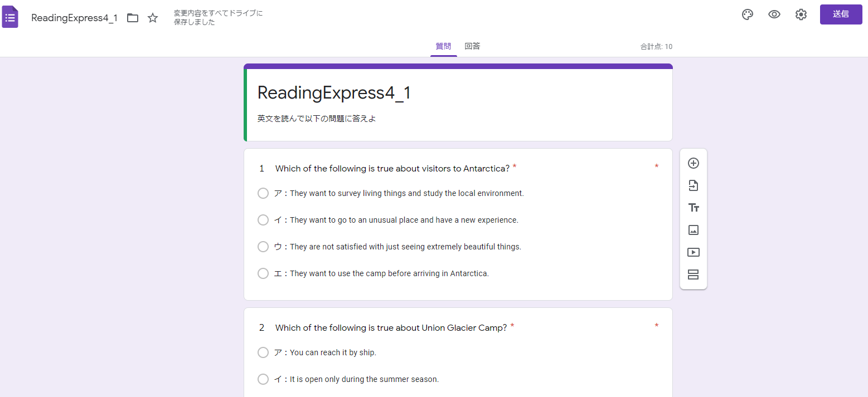Add image icon in side toolbar
This screenshot has height=397, width=868.
(x=694, y=230)
